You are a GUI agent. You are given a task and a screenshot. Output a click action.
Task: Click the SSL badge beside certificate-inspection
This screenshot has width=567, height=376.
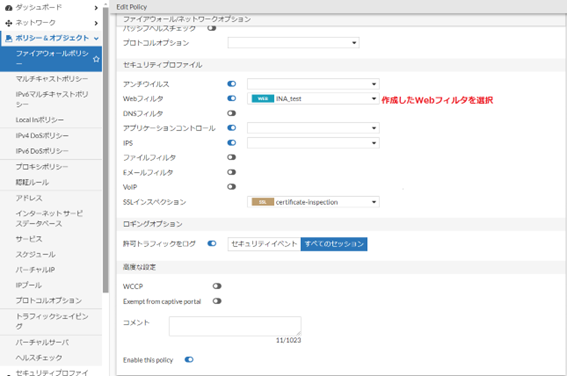(263, 202)
